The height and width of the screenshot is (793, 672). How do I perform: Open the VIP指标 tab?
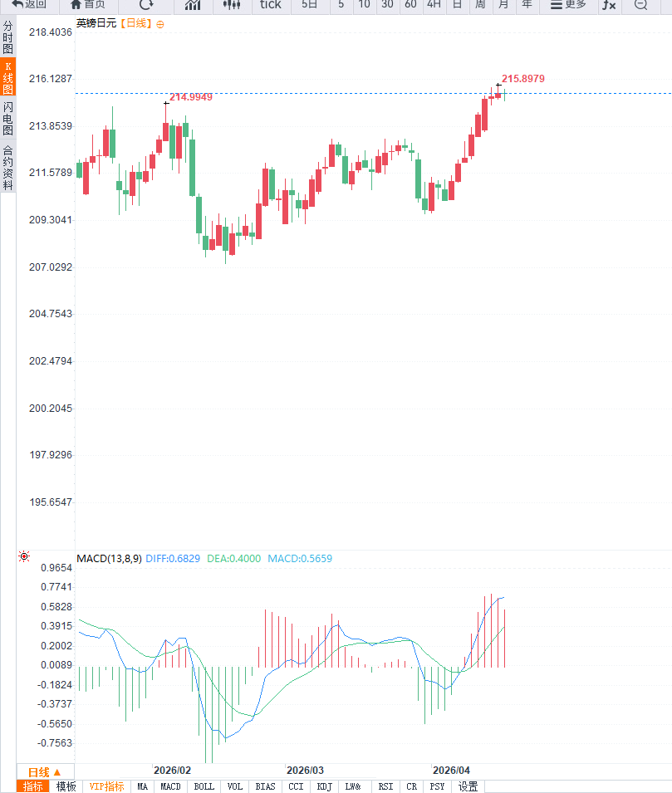(x=106, y=786)
